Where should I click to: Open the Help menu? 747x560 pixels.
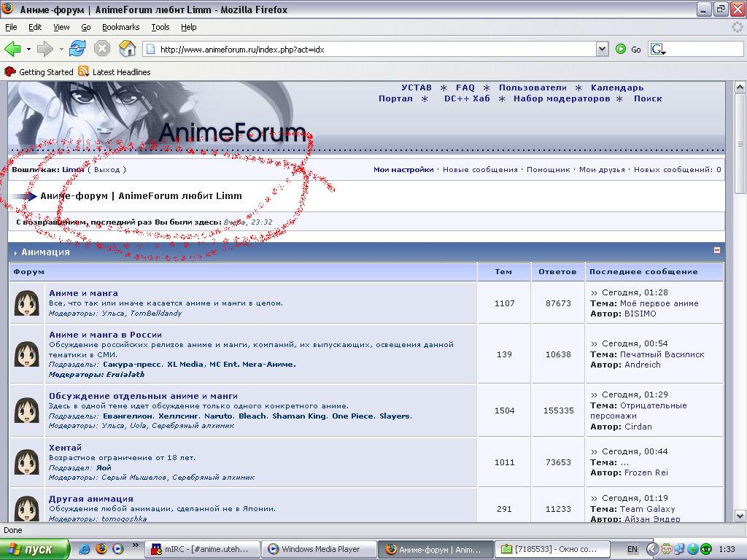coord(189,27)
